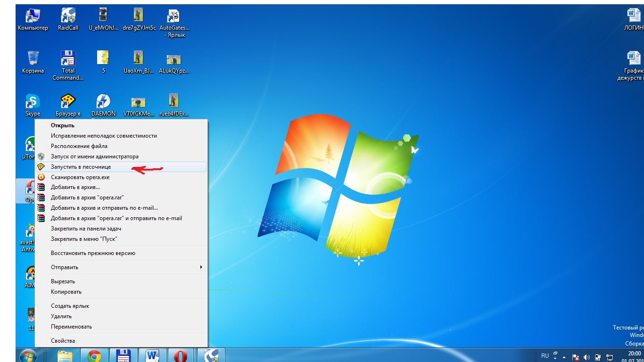The image size is (644, 362).
Task: Choose Добавить в архив и отправить по e-mail...
Action: [121, 208]
